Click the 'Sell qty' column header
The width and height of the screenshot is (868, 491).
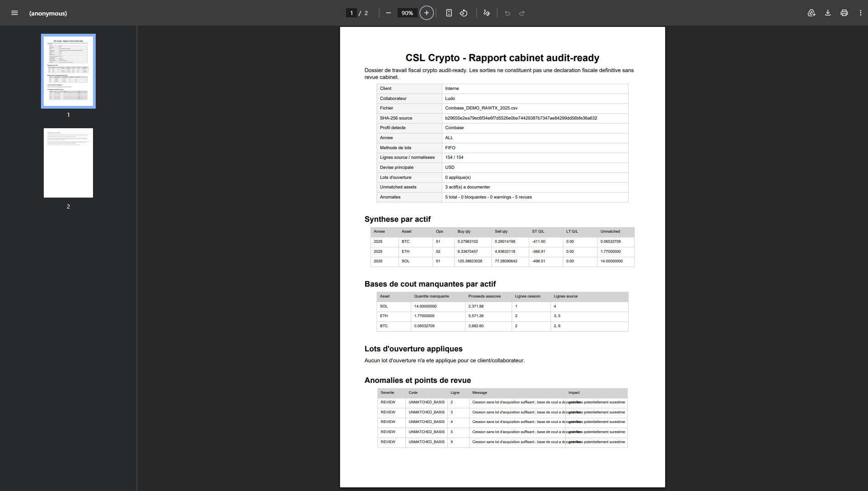pos(501,231)
